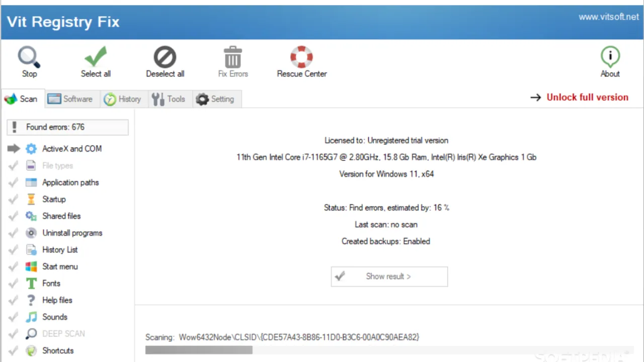Click Status: Find errors estimate text
Screen dimensions: 644x362
(386, 208)
